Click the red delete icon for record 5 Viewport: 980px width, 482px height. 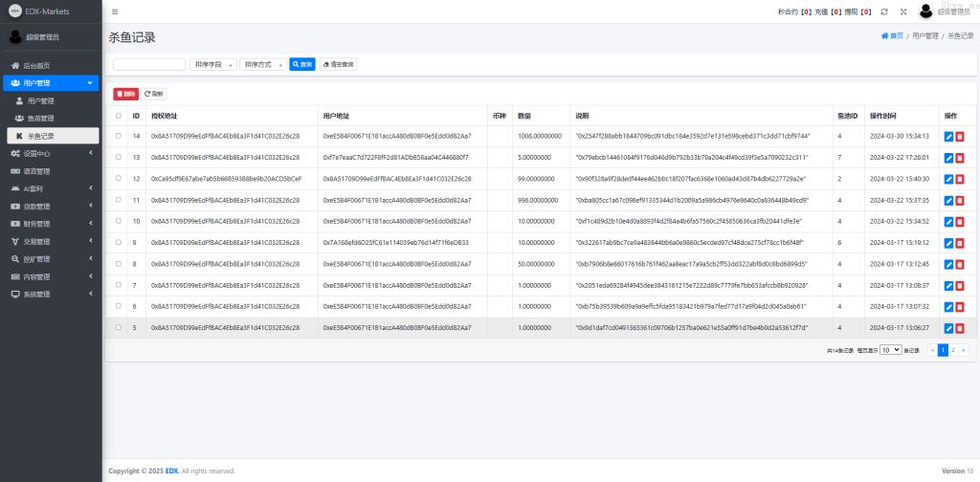coord(960,328)
